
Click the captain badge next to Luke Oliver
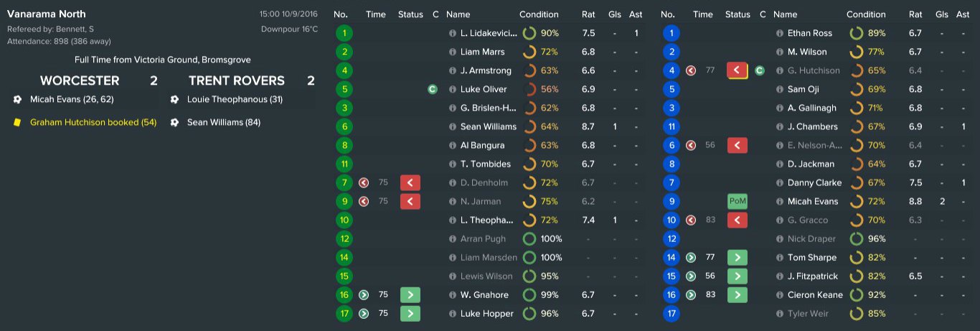[432, 89]
